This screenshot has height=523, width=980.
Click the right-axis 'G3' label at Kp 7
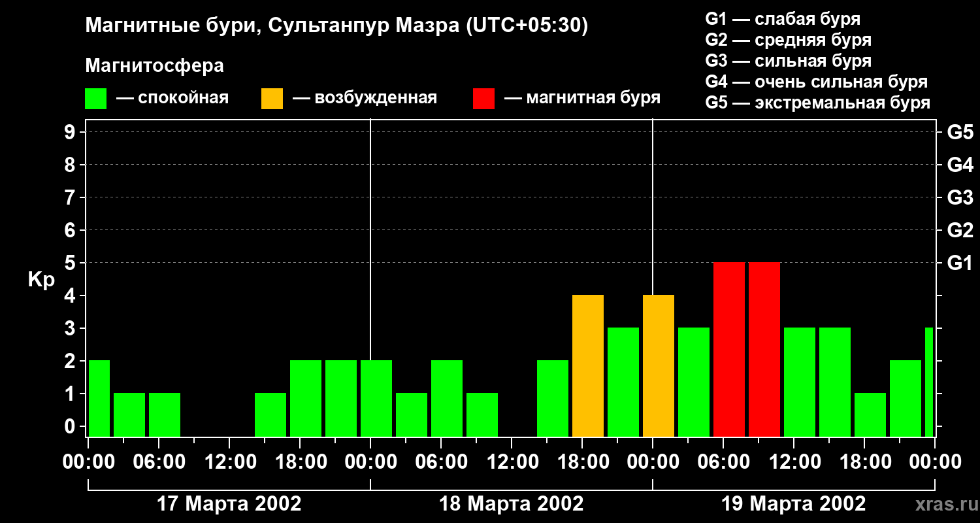click(960, 197)
